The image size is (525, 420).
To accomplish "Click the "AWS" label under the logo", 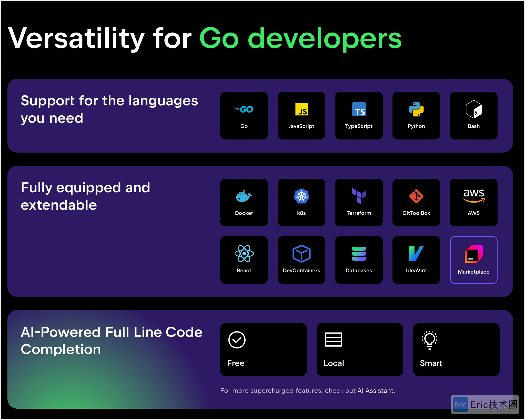I will tap(474, 213).
